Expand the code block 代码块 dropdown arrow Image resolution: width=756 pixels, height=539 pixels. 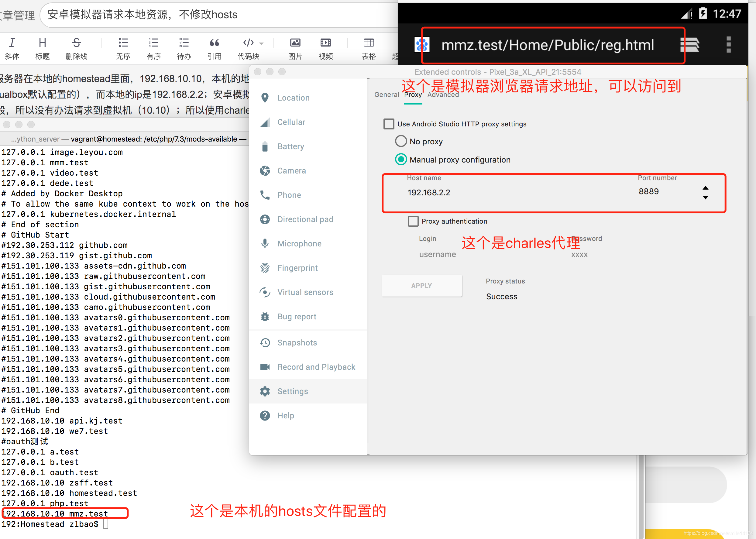[262, 43]
